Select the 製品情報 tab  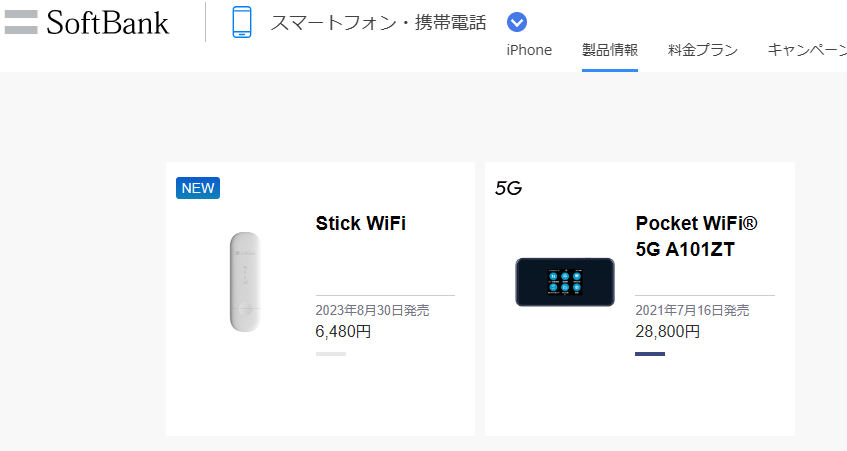click(x=610, y=50)
